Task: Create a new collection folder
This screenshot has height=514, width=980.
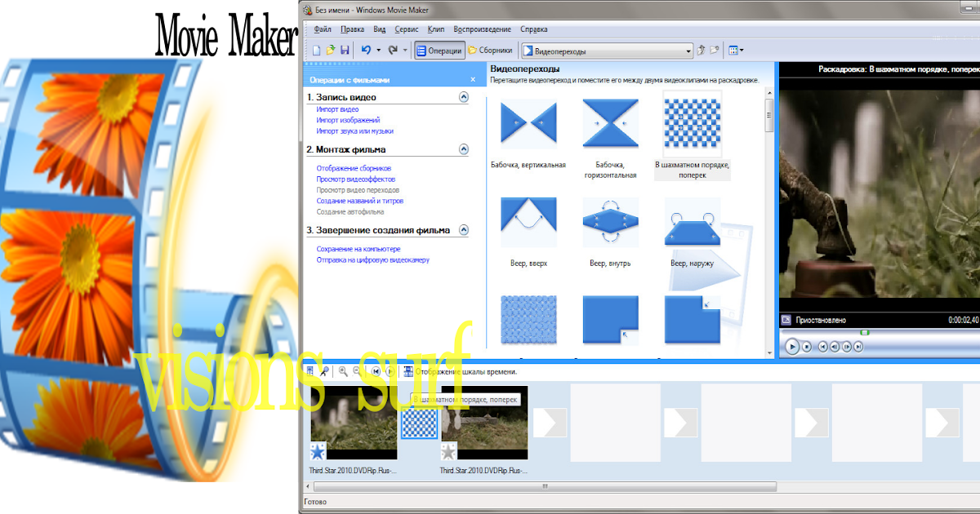Action: point(715,51)
